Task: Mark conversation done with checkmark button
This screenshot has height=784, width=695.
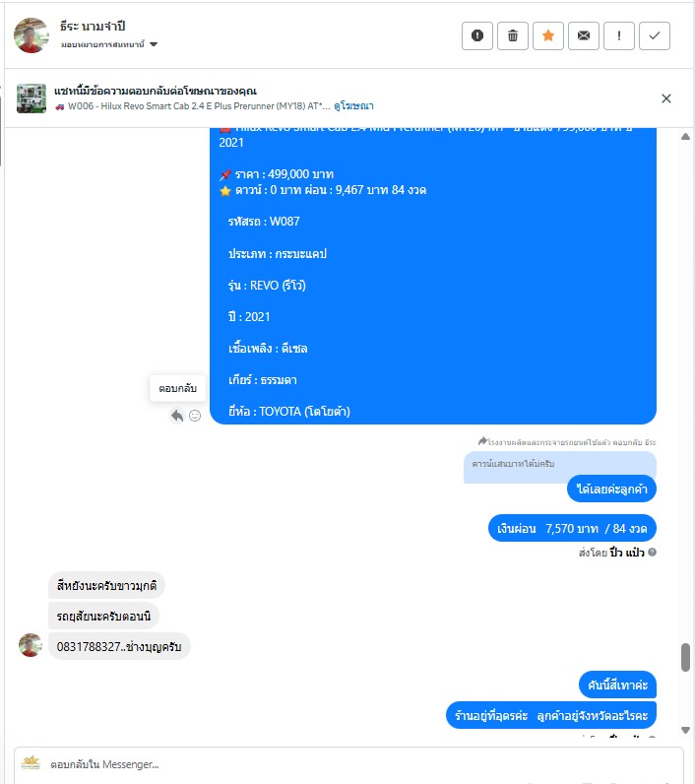Action: [x=655, y=36]
